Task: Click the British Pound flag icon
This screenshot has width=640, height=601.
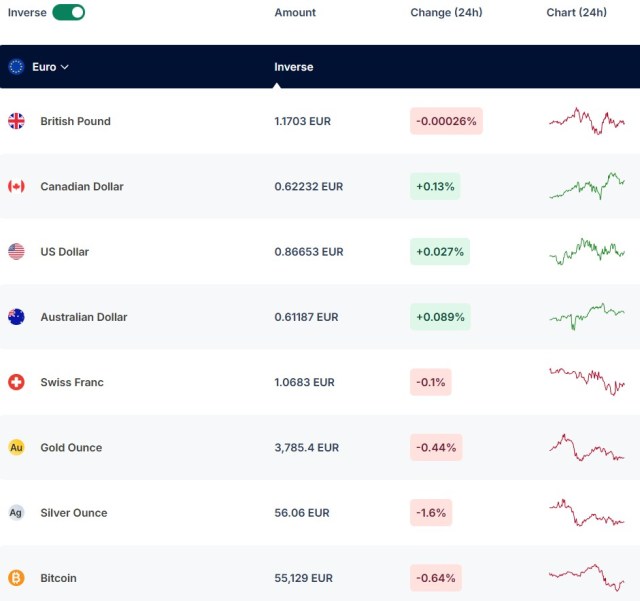Action: click(x=16, y=121)
